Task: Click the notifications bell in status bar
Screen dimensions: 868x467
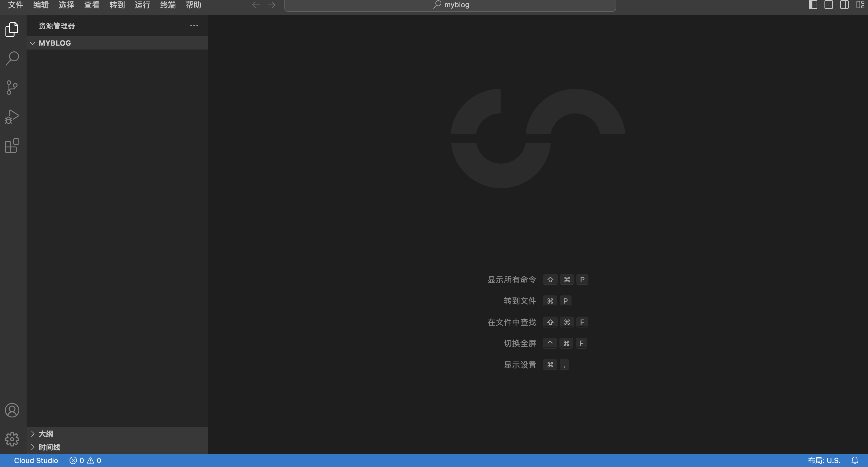Action: 854,460
